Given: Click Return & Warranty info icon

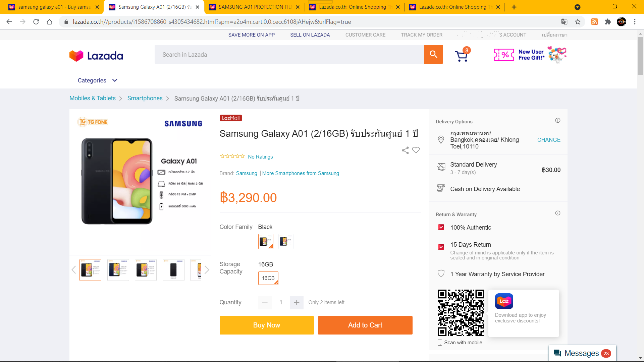Looking at the screenshot, I should point(558,213).
